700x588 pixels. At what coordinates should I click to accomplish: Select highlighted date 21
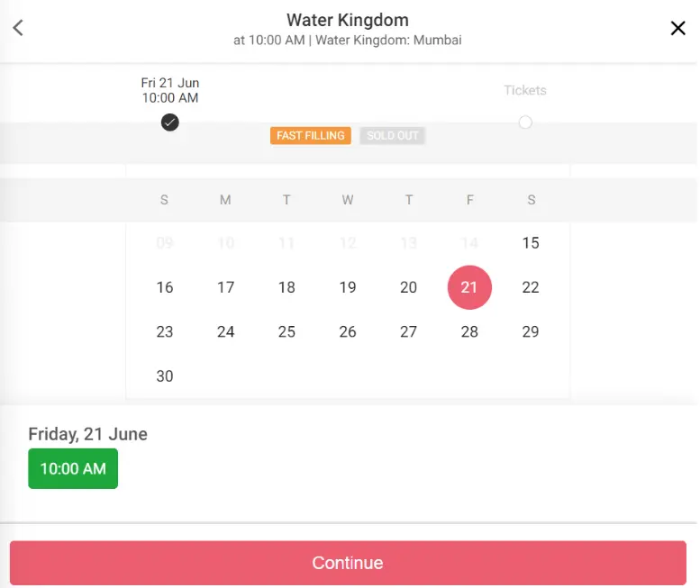coord(469,287)
